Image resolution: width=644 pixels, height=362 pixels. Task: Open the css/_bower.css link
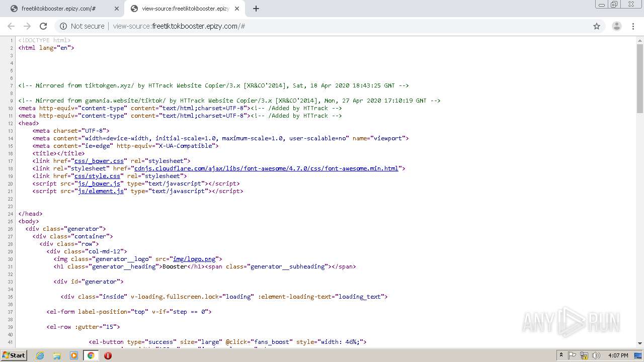tap(99, 161)
